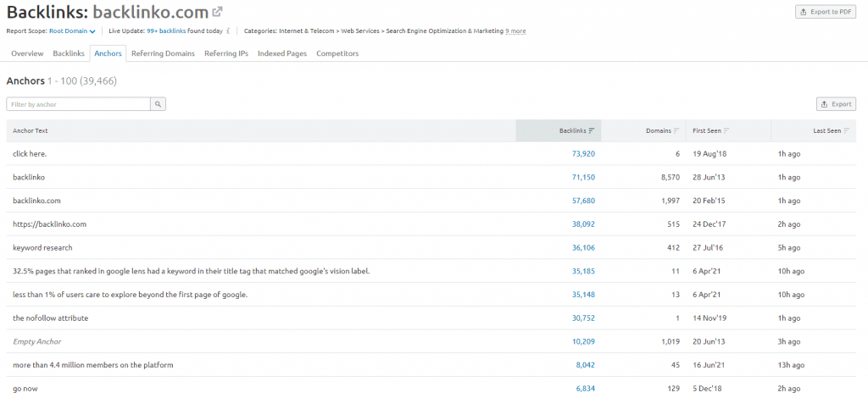Image resolution: width=868 pixels, height=398 pixels.
Task: Open 6,834 go now backlinks
Action: pyautogui.click(x=586, y=389)
